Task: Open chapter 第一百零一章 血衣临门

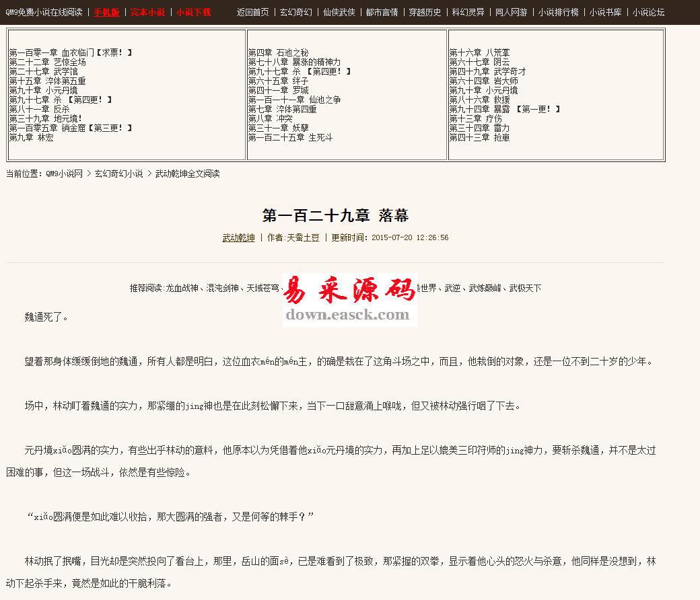Action: (x=71, y=52)
